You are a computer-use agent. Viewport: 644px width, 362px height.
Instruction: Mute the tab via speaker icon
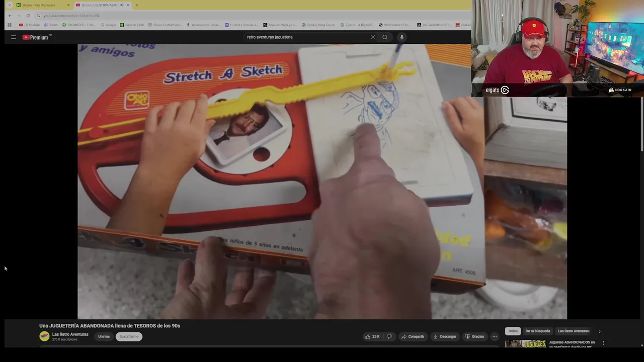pos(121,5)
